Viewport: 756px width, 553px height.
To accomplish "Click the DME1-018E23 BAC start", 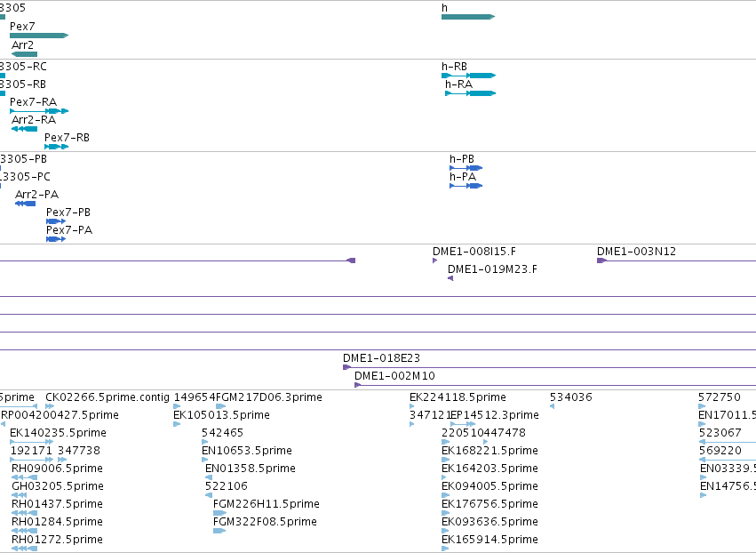I will (x=346, y=367).
